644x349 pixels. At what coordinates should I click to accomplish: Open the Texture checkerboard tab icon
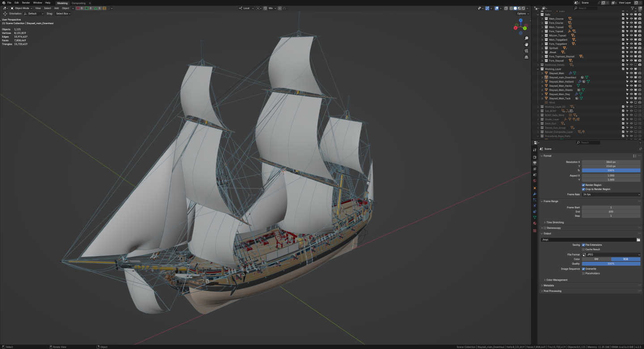pos(534,231)
